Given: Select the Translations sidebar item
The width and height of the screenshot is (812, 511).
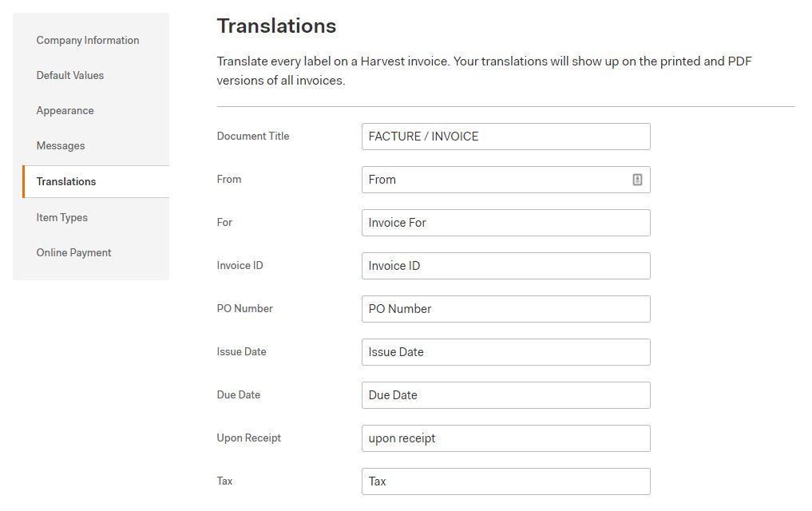Looking at the screenshot, I should [64, 181].
